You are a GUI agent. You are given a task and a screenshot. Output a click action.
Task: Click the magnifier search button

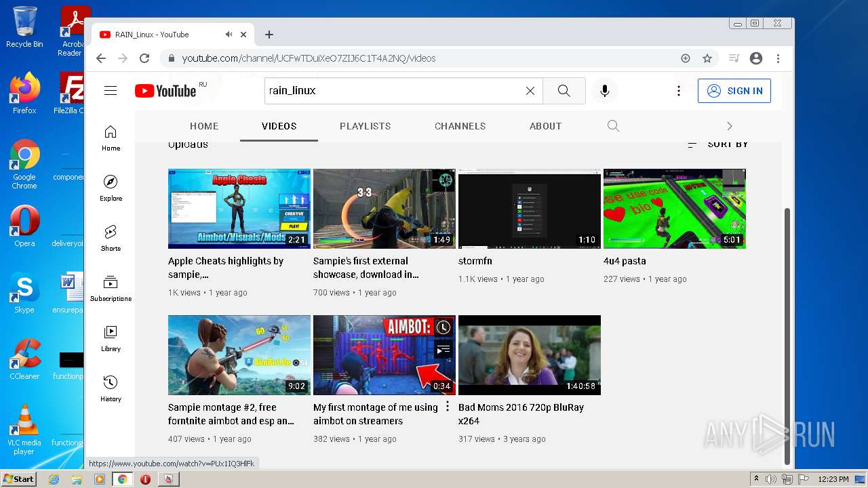click(564, 91)
